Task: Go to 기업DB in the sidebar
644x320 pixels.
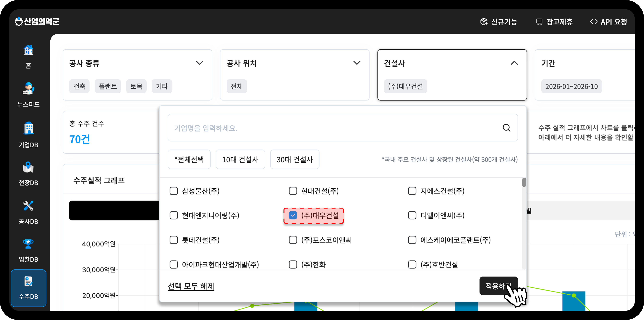Action: (28, 135)
